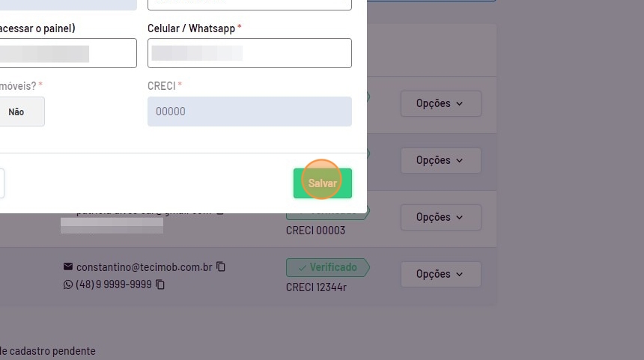Click the field above the Celular / Whatsapp label
The height and width of the screenshot is (360, 644).
tap(249, 4)
